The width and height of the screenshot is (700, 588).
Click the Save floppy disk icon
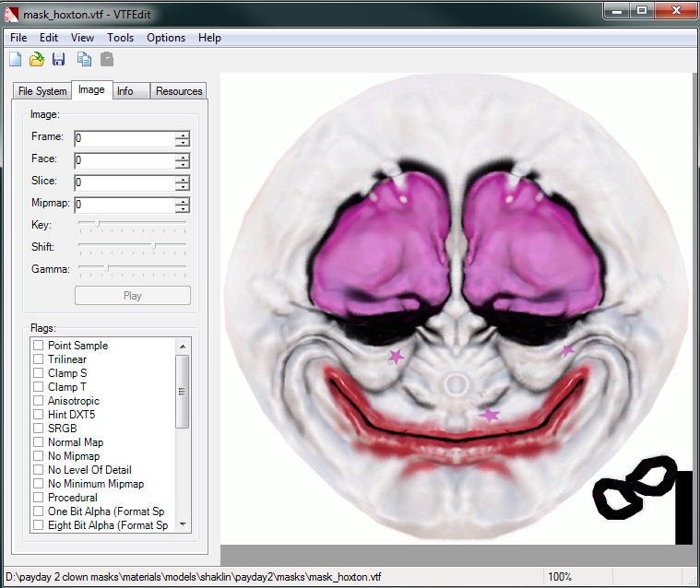(58, 59)
